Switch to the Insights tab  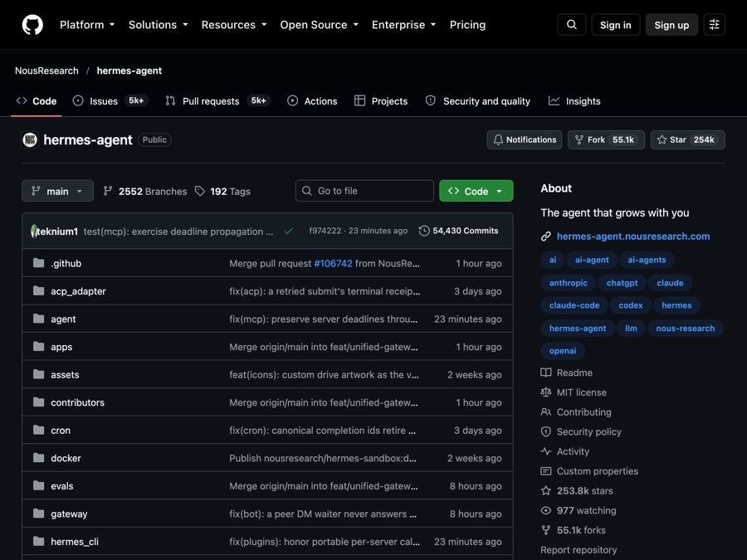point(574,101)
